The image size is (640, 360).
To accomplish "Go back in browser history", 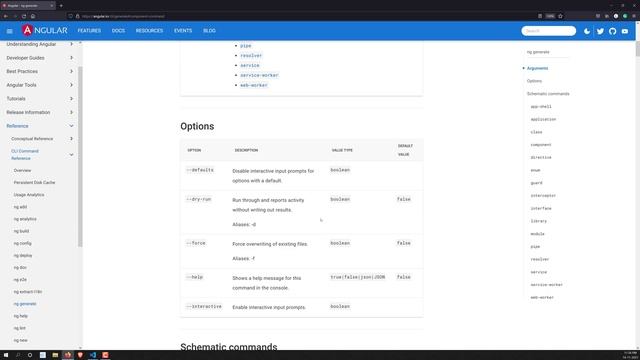I will pyautogui.click(x=6, y=16).
